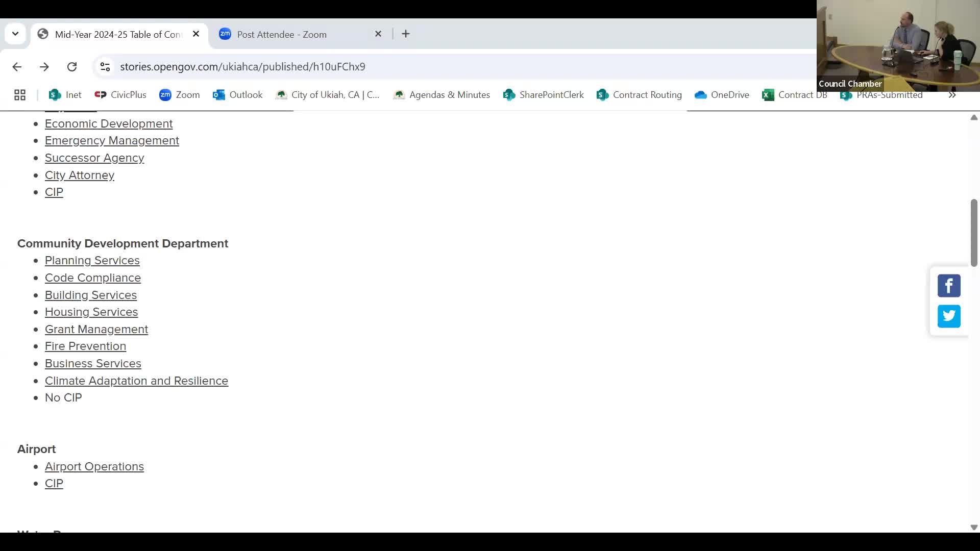Viewport: 980px width, 551px height.
Task: Open the CivicPlus bookmark
Action: tap(120, 95)
